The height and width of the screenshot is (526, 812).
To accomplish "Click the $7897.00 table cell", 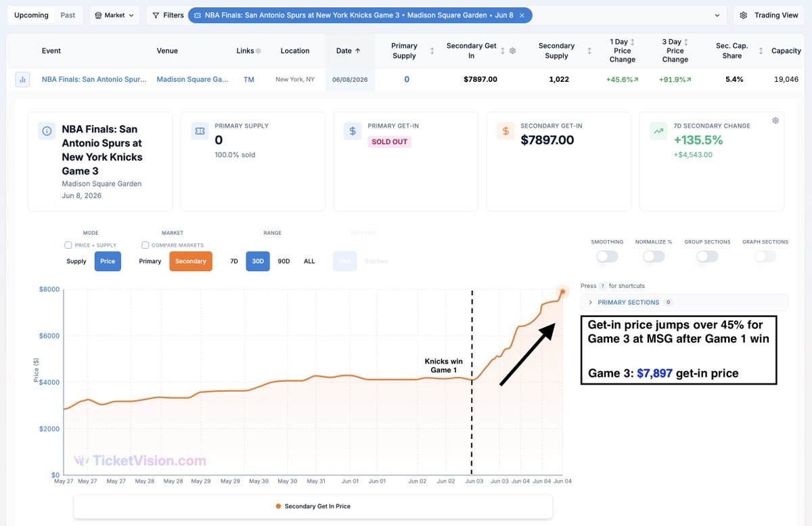I will (480, 79).
